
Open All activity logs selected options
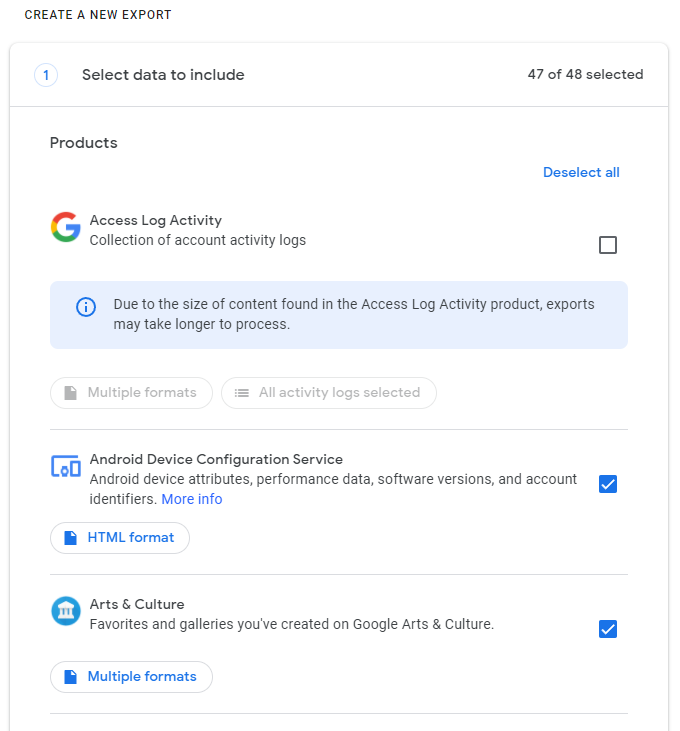(x=329, y=393)
